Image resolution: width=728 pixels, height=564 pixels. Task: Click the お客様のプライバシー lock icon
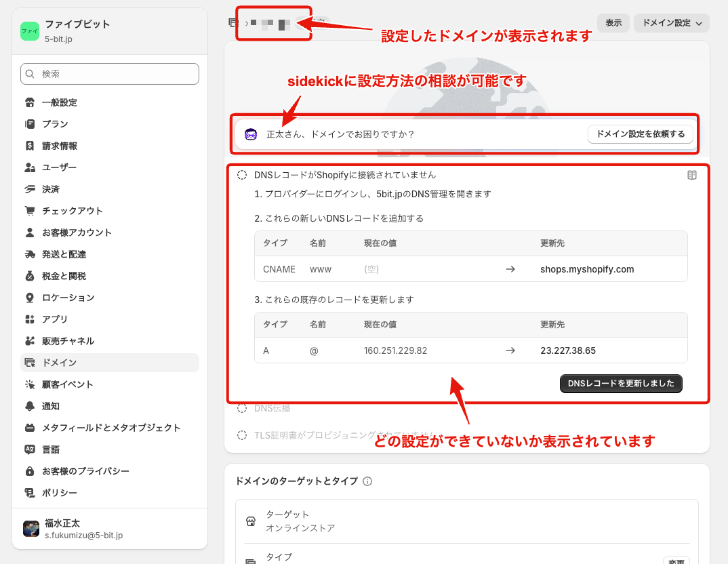(30, 471)
